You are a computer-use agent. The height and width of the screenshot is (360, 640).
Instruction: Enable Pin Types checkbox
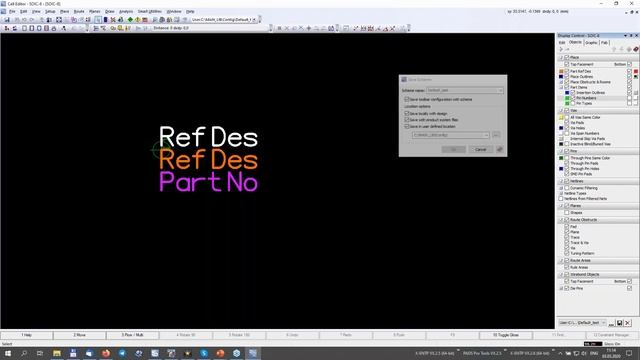click(x=573, y=103)
